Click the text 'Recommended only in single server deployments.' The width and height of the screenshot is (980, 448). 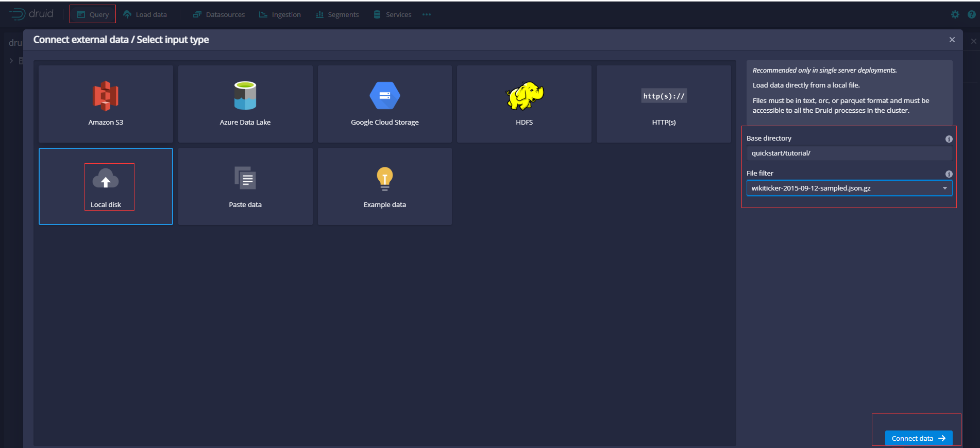[x=824, y=71]
